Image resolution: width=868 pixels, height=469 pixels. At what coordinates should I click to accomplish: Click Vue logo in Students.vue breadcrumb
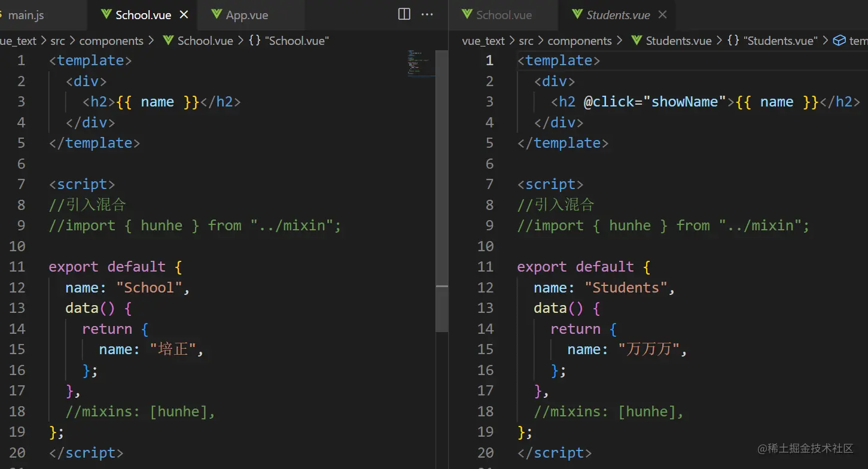[636, 41]
